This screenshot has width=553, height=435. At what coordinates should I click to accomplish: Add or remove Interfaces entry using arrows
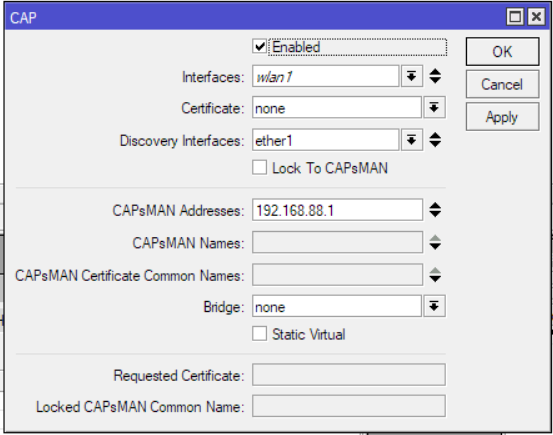tap(435, 76)
